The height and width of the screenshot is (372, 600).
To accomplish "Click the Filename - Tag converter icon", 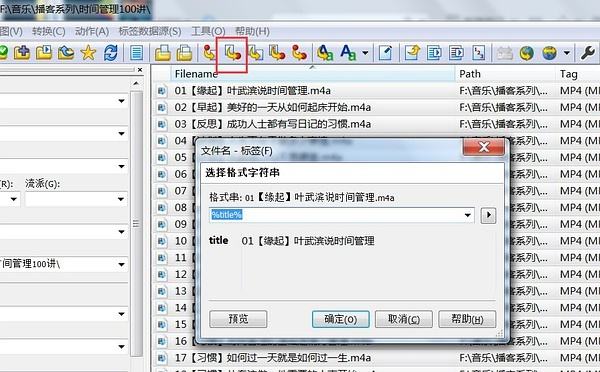I will 232,53.
